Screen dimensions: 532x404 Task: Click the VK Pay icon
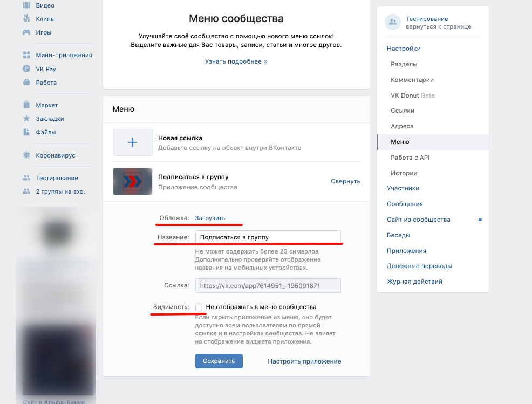[26, 69]
